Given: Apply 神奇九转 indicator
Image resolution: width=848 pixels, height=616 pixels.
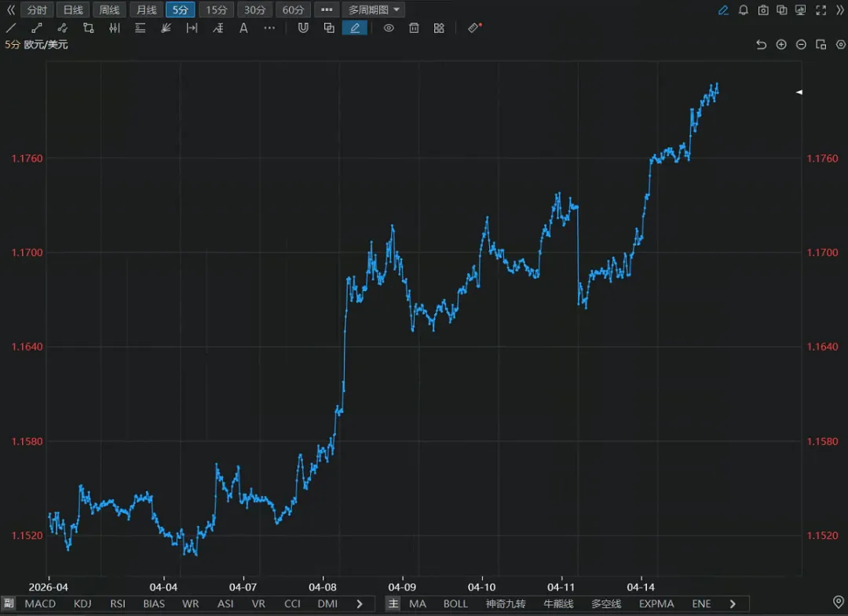Looking at the screenshot, I should pyautogui.click(x=506, y=603).
